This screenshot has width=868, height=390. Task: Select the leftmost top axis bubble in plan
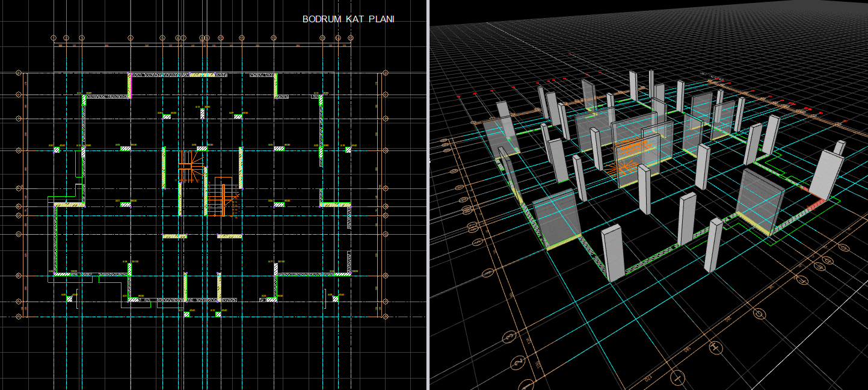pos(54,38)
